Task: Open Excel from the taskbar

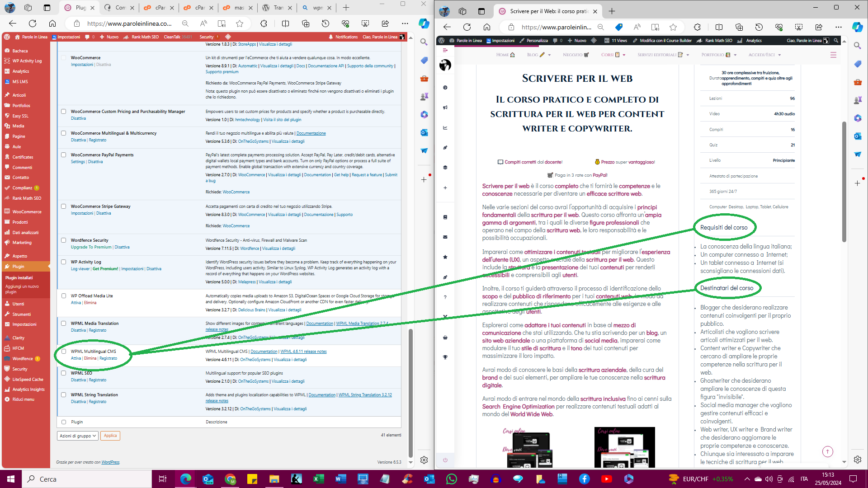Action: pos(318,479)
